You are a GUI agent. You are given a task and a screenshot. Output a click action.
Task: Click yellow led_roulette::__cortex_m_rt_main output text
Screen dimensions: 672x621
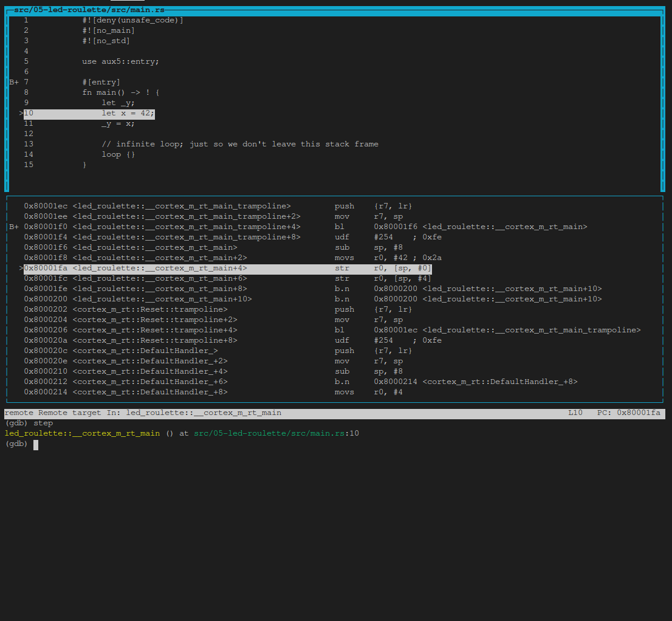coord(82,433)
